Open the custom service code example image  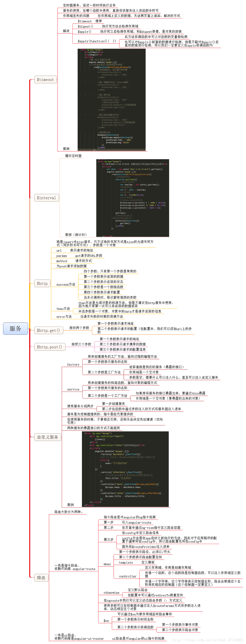pos(125,469)
